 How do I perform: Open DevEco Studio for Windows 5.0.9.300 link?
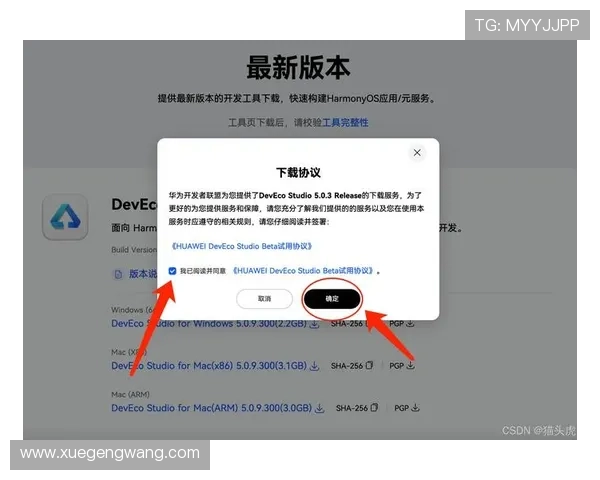click(x=209, y=323)
